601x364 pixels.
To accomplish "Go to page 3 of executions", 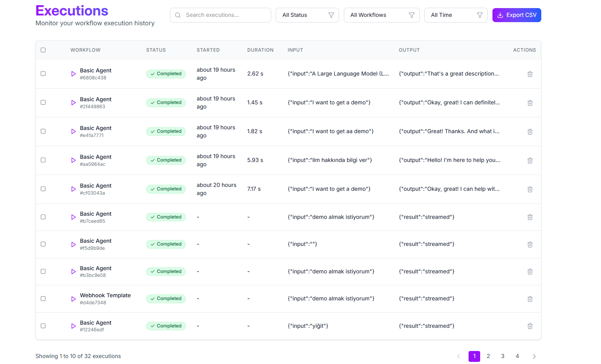I will (503, 356).
